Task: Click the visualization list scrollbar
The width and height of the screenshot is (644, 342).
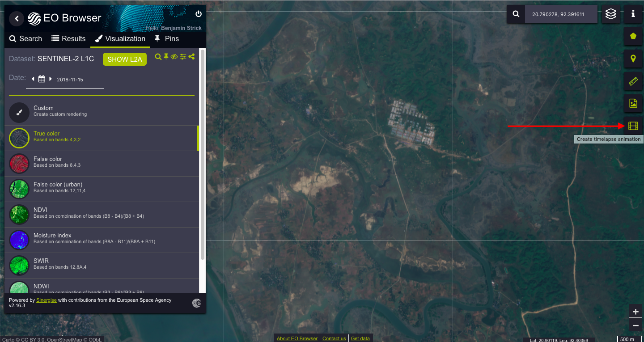Action: (203, 154)
